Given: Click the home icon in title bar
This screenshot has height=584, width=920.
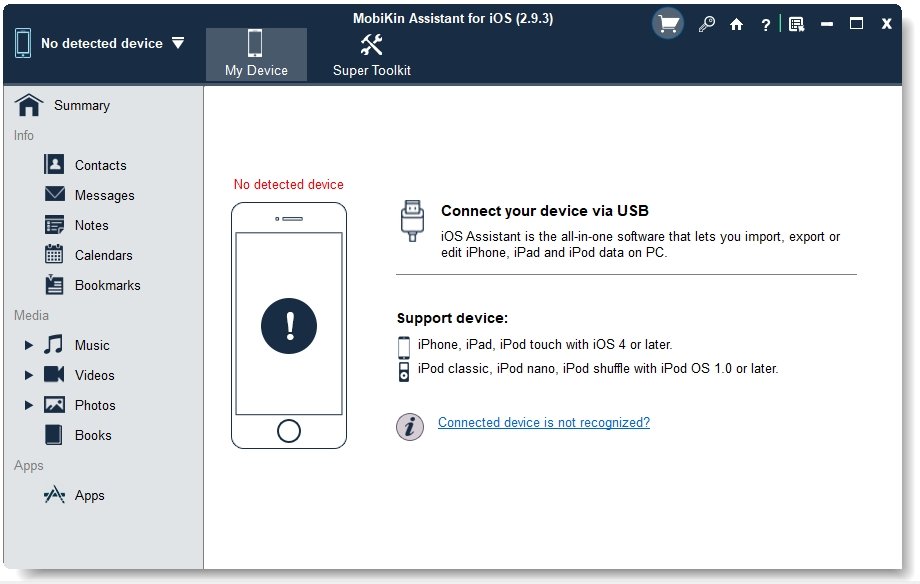Looking at the screenshot, I should 737,25.
